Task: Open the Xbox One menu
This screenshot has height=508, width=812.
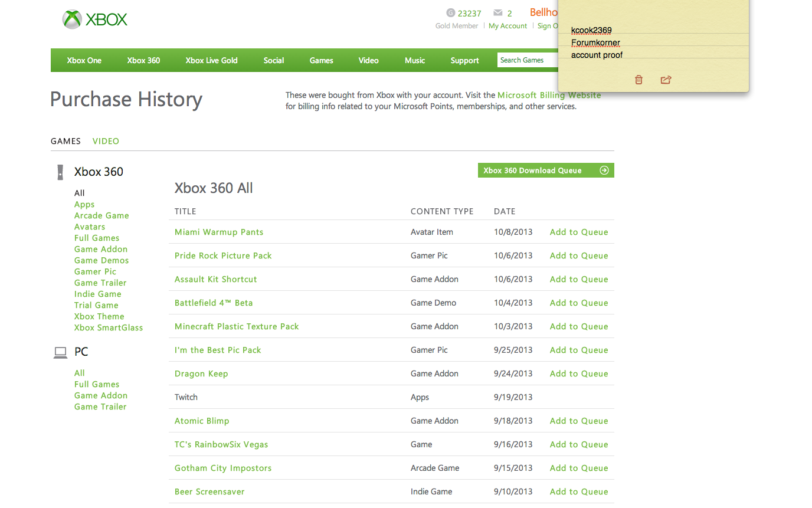Action: [84, 60]
